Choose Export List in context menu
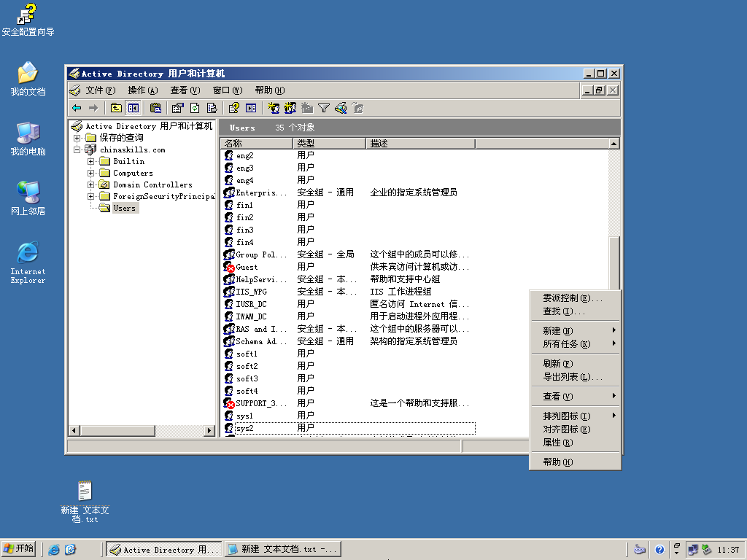Image resolution: width=747 pixels, height=560 pixels. click(x=575, y=377)
